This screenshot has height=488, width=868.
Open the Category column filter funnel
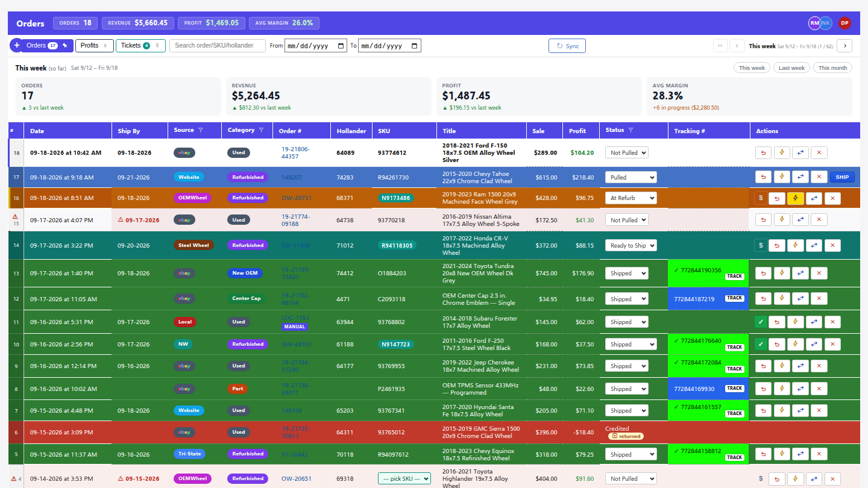[x=261, y=130]
